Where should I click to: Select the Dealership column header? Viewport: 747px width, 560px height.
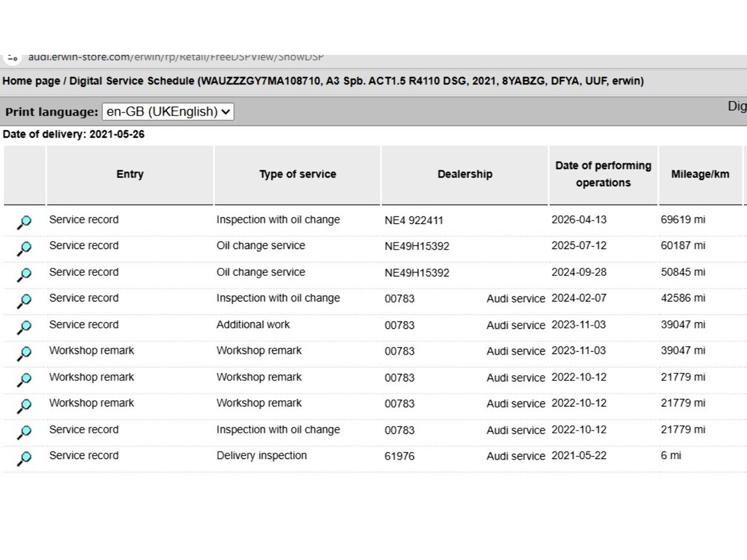point(465,174)
